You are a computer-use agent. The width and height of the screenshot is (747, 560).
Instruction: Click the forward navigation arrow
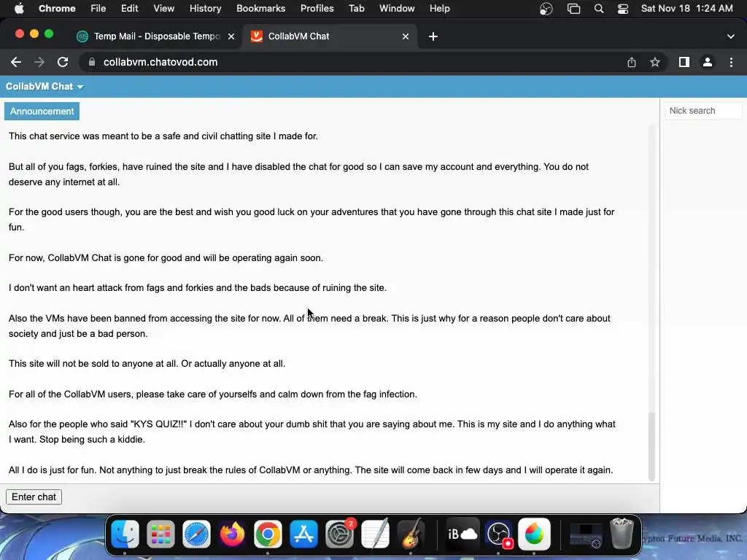click(39, 62)
